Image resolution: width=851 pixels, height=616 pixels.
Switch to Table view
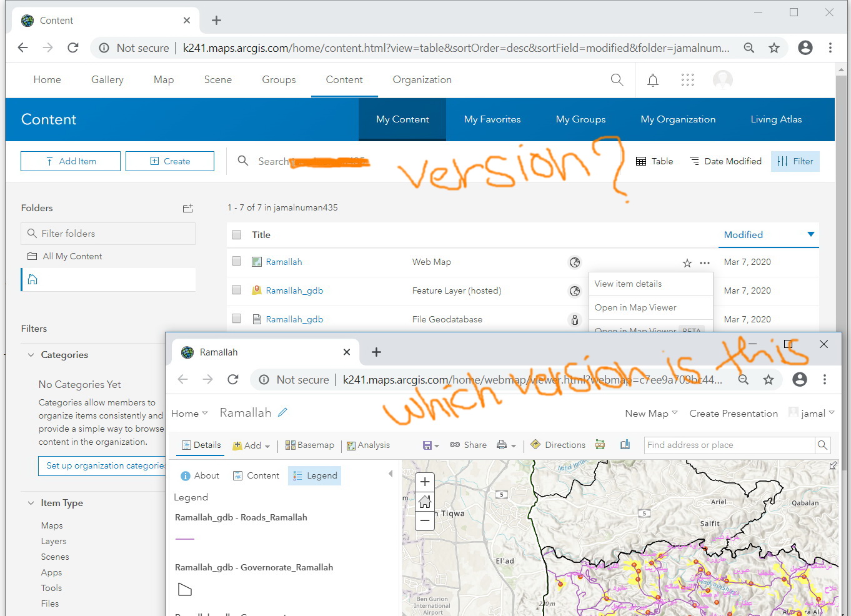click(x=654, y=161)
